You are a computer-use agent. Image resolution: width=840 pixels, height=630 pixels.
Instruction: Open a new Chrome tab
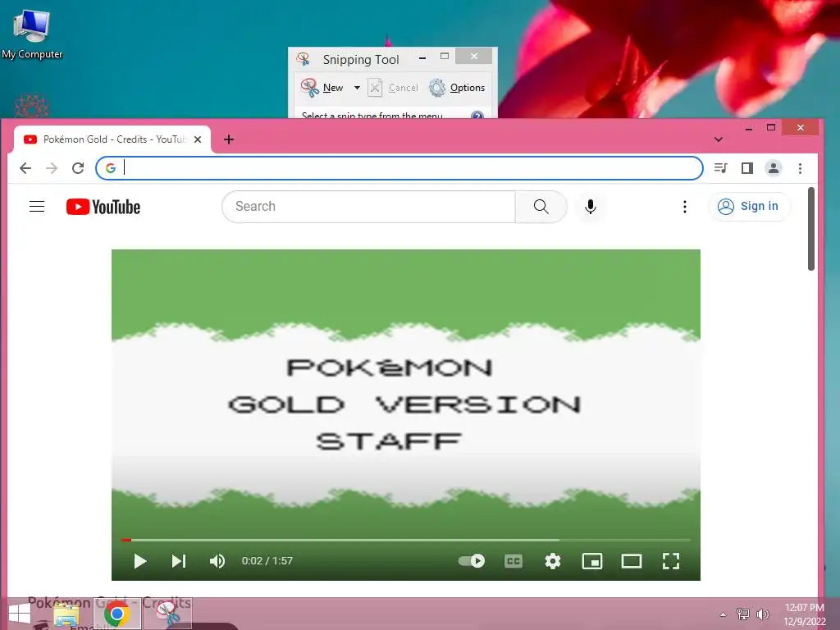tap(229, 139)
